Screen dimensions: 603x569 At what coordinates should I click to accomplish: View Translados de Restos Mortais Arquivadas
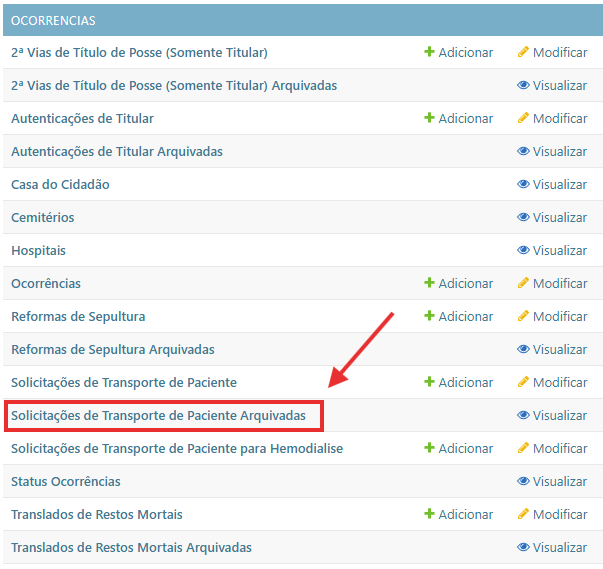(552, 547)
